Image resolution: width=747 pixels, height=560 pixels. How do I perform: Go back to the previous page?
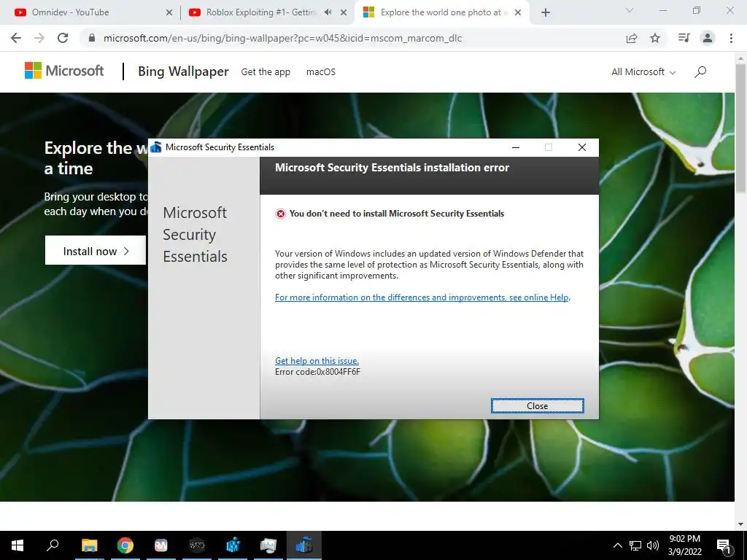16,38
